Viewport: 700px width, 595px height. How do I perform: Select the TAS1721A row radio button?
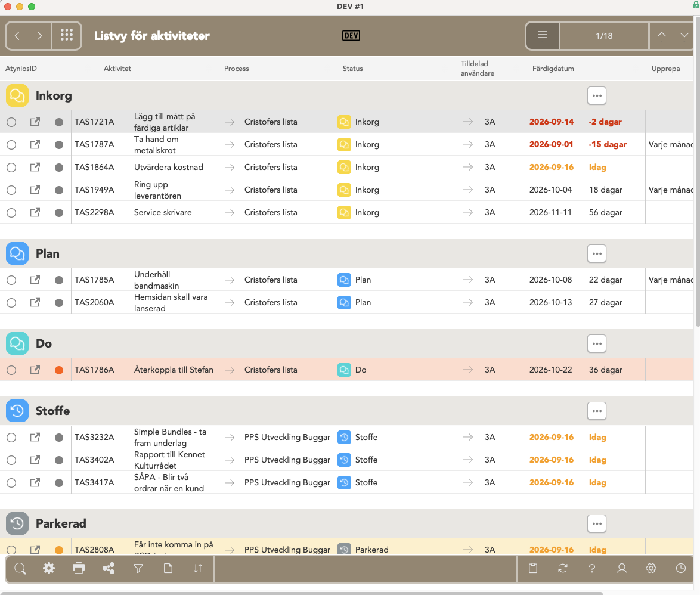point(11,122)
